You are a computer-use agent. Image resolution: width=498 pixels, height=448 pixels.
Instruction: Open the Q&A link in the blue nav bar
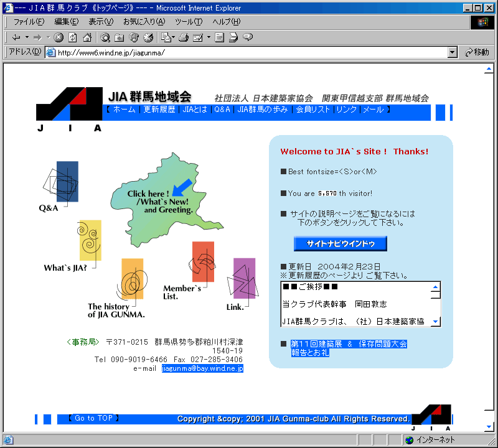click(222, 110)
